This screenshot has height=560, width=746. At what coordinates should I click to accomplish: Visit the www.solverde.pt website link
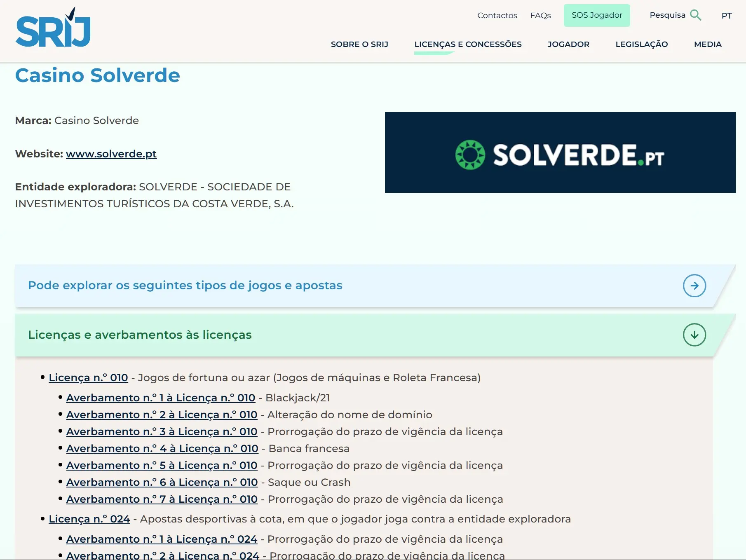pyautogui.click(x=111, y=154)
